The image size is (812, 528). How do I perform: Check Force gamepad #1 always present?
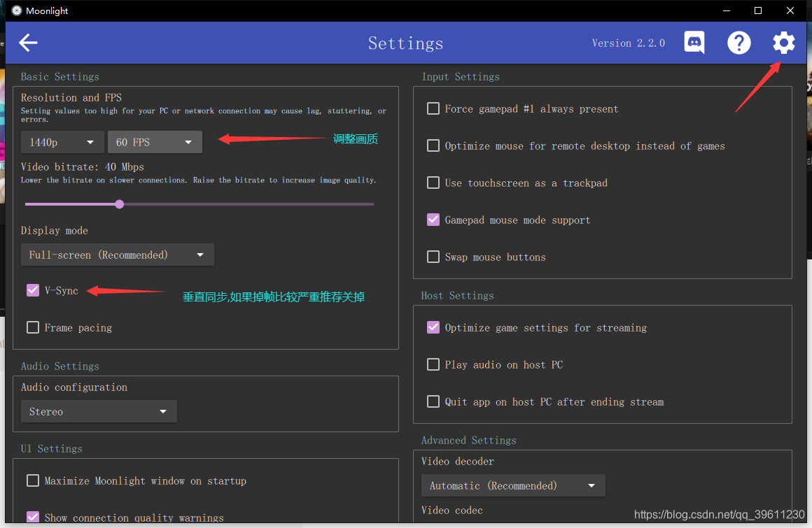[x=433, y=108]
